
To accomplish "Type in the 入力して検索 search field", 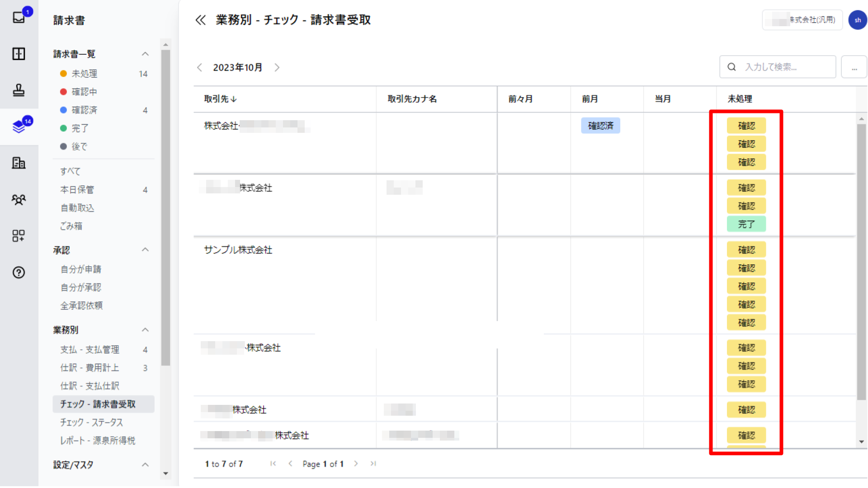I will coord(778,67).
